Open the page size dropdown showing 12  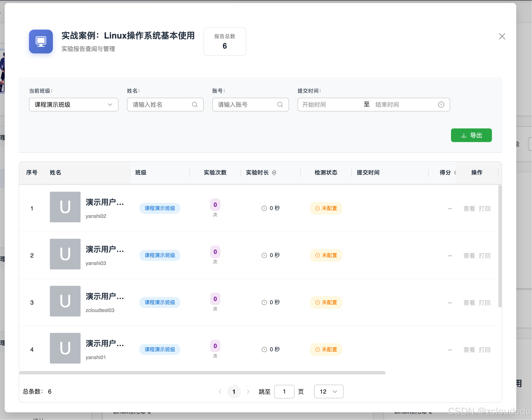pos(329,391)
